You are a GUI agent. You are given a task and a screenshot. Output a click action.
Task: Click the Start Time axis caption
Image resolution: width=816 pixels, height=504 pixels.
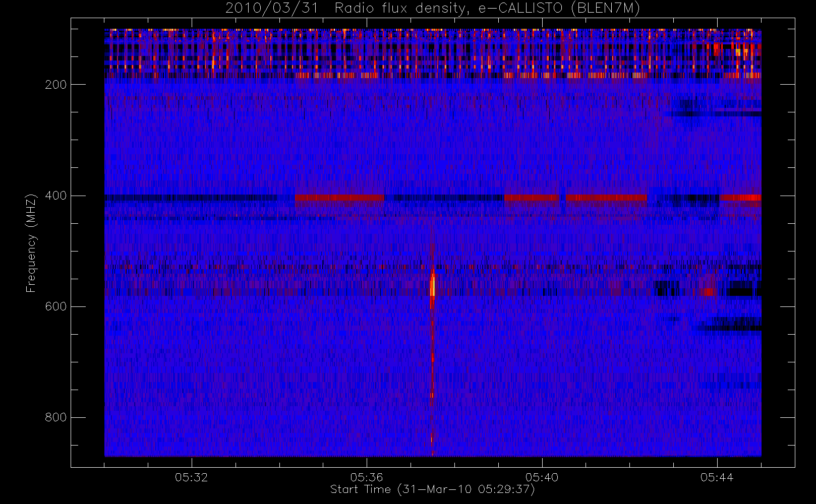coord(433,489)
